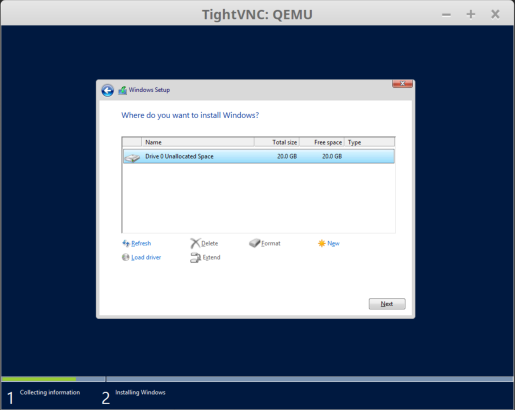
Task: Click the Collecting information step label
Action: [x=50, y=392]
